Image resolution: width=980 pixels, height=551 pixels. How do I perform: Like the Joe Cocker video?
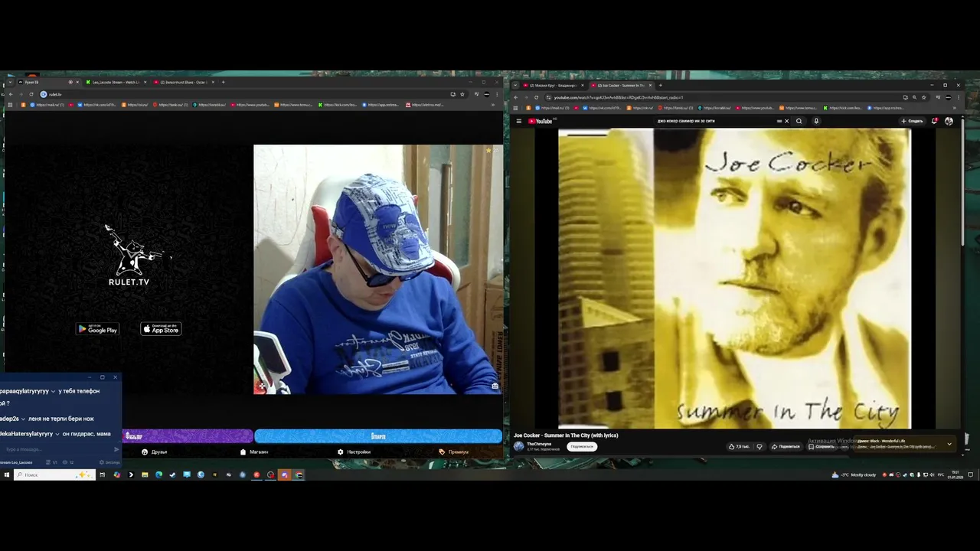pyautogui.click(x=739, y=446)
